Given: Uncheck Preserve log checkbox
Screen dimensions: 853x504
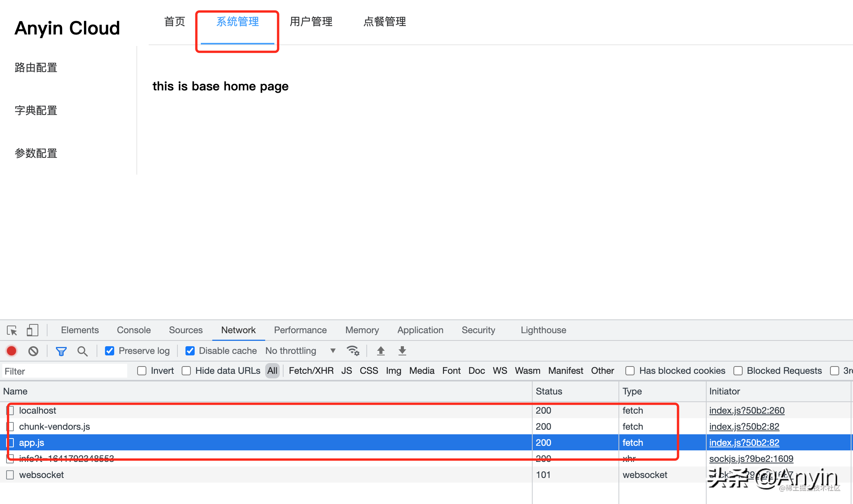Looking at the screenshot, I should [110, 351].
